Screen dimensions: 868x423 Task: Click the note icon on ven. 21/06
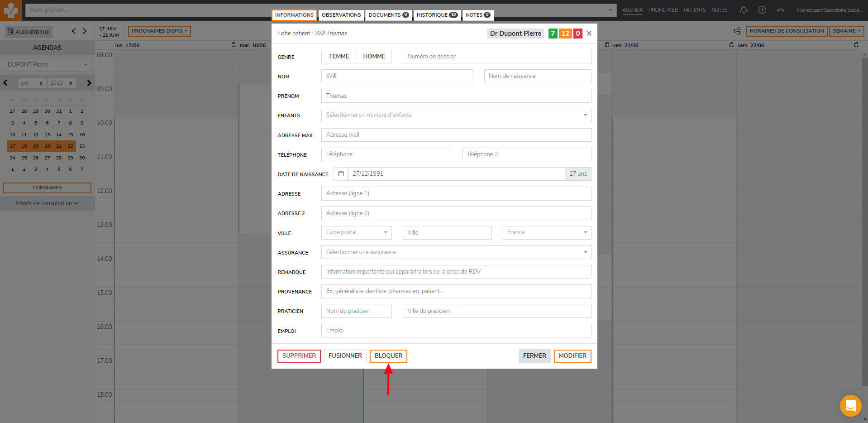(x=731, y=45)
